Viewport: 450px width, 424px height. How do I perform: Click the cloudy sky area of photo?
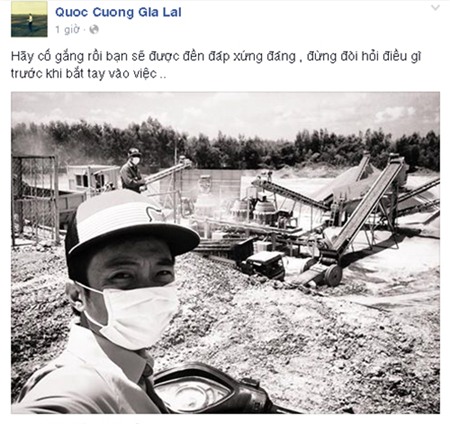coord(225,112)
